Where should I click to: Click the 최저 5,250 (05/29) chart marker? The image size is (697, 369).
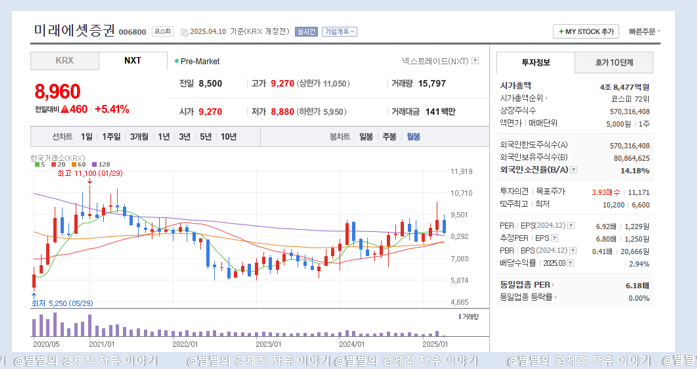point(62,303)
